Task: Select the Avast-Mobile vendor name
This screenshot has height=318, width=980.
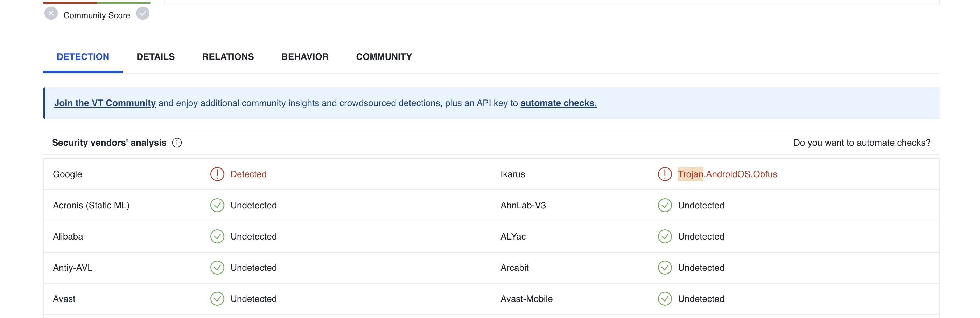Action: click(526, 299)
